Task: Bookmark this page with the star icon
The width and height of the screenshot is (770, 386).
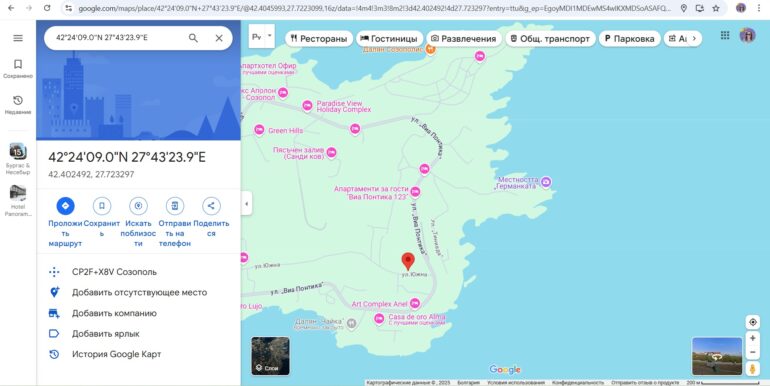Action: click(x=716, y=8)
